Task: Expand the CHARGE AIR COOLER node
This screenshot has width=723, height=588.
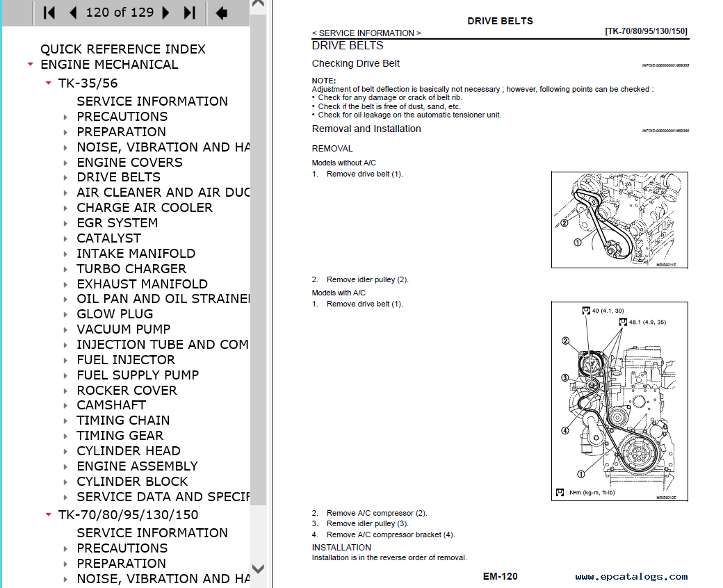Action: 65,209
